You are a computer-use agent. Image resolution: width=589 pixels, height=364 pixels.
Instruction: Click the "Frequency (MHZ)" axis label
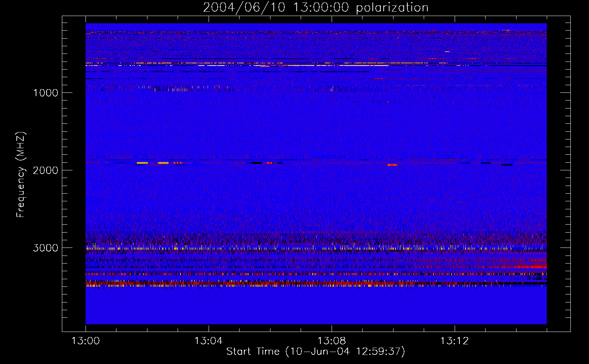(x=21, y=175)
